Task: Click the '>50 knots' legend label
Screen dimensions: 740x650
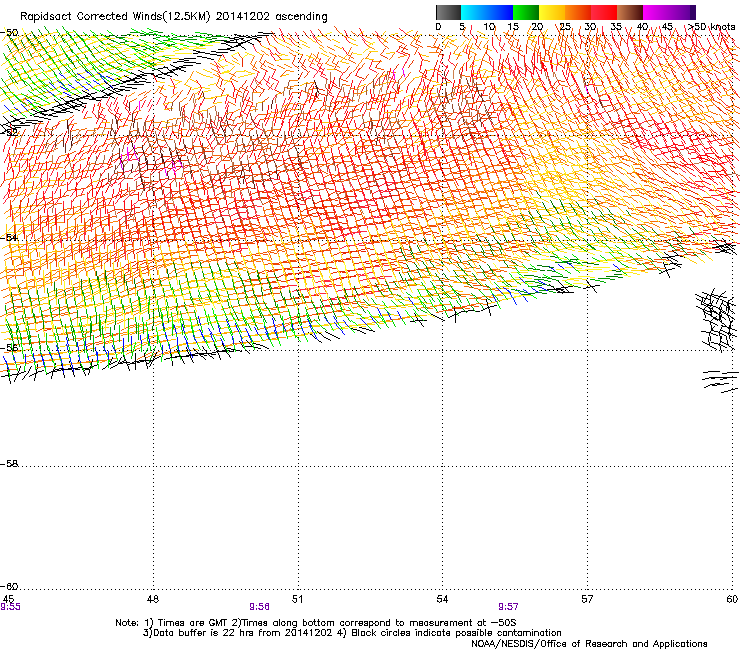Action: [712, 27]
